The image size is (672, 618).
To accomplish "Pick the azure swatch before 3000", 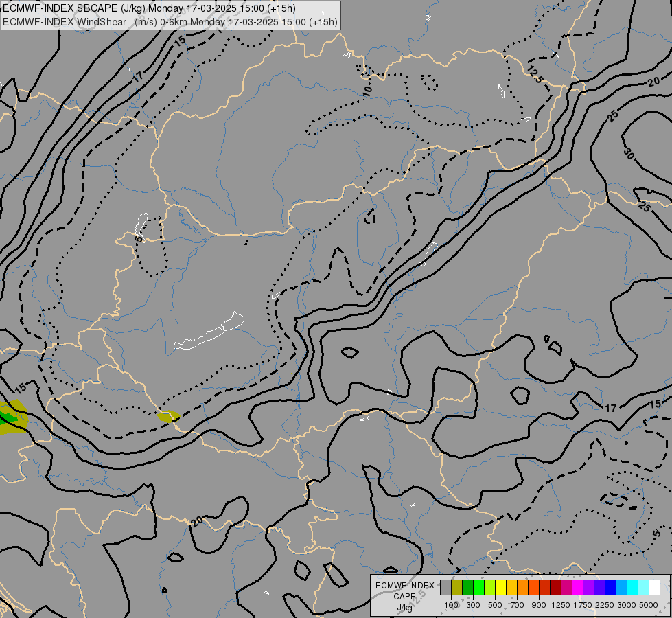I will click(x=621, y=587).
